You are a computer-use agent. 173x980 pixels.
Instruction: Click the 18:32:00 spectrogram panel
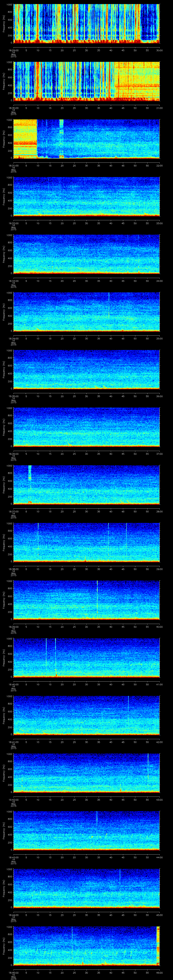pyautogui.click(x=86, y=197)
